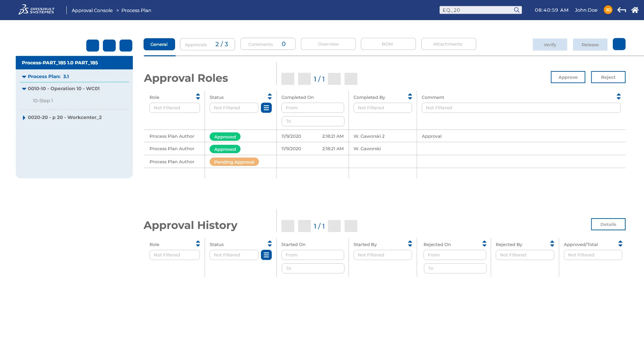Switch to the Approvals tab
The width and height of the screenshot is (644, 362).
207,44
